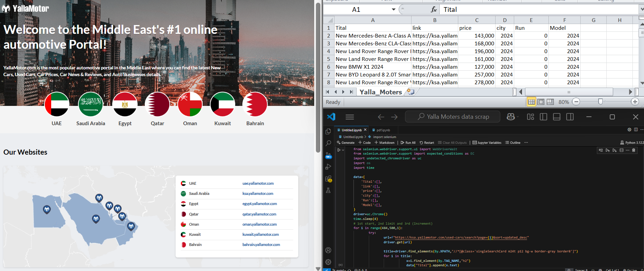The width and height of the screenshot is (644, 271).
Task: Select Python 3.12 kernel picker
Action: pyautogui.click(x=632, y=143)
